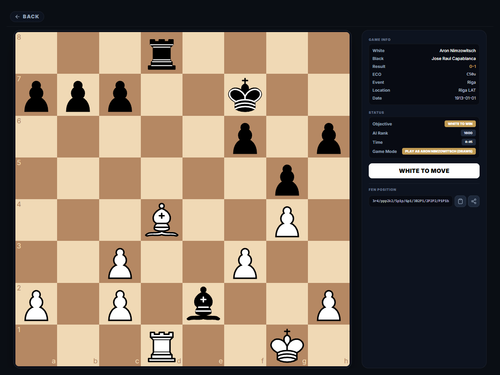The width and height of the screenshot is (500, 375).
Task: Click the empty f2 square
Action: coord(245,303)
